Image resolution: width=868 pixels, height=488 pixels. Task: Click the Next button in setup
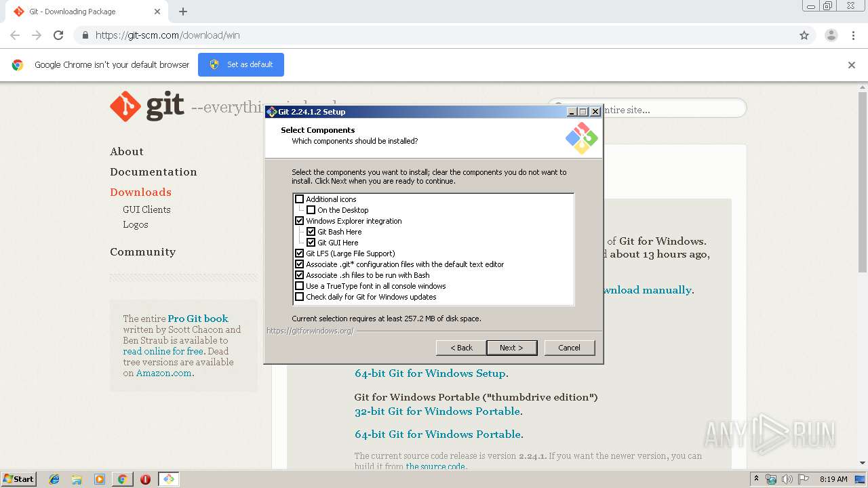tap(512, 348)
